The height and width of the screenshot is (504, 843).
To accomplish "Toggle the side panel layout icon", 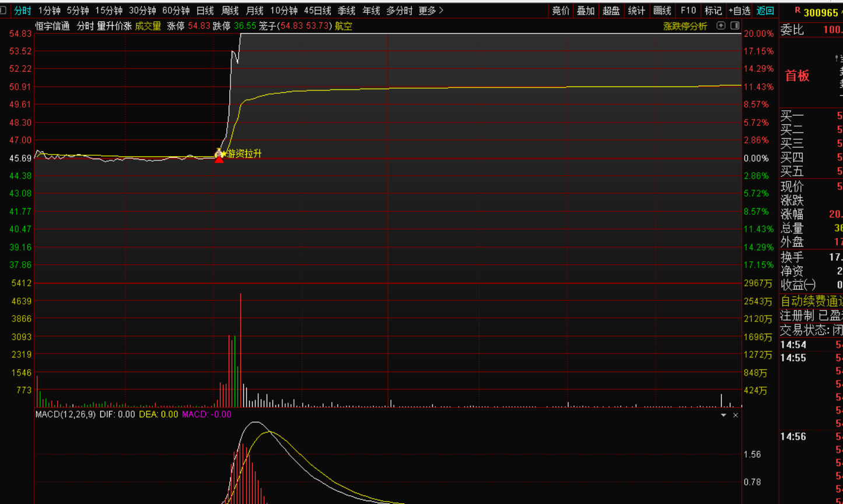I will [x=734, y=26].
